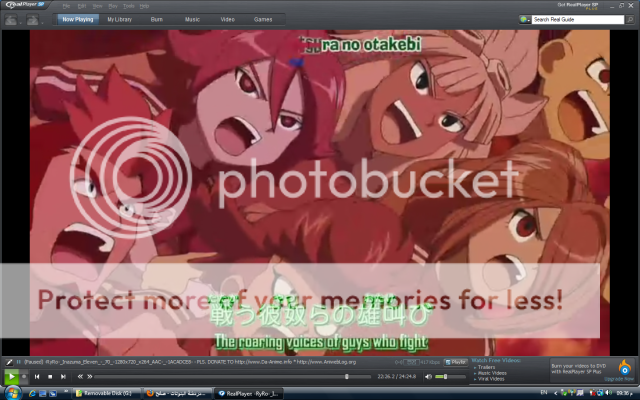Mute the audio with speaker icon
Image resolution: width=640 pixels, height=400 pixels.
pyautogui.click(x=428, y=377)
